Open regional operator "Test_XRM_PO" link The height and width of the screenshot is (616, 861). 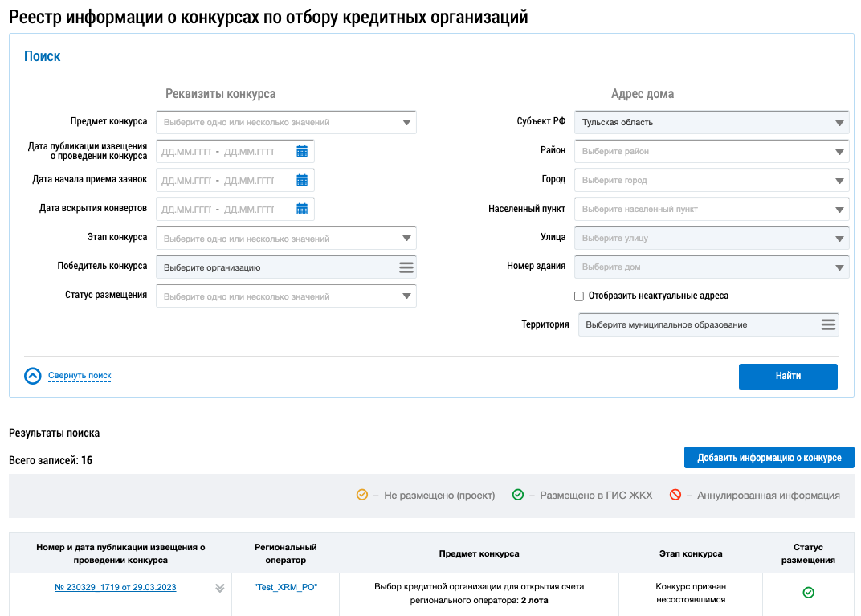click(285, 587)
